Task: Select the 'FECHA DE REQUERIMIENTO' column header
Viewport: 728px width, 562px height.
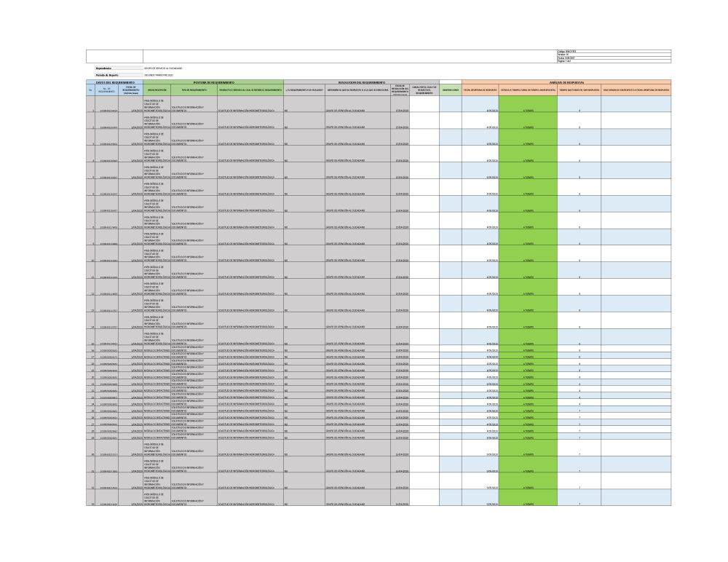Action: pyautogui.click(x=132, y=91)
